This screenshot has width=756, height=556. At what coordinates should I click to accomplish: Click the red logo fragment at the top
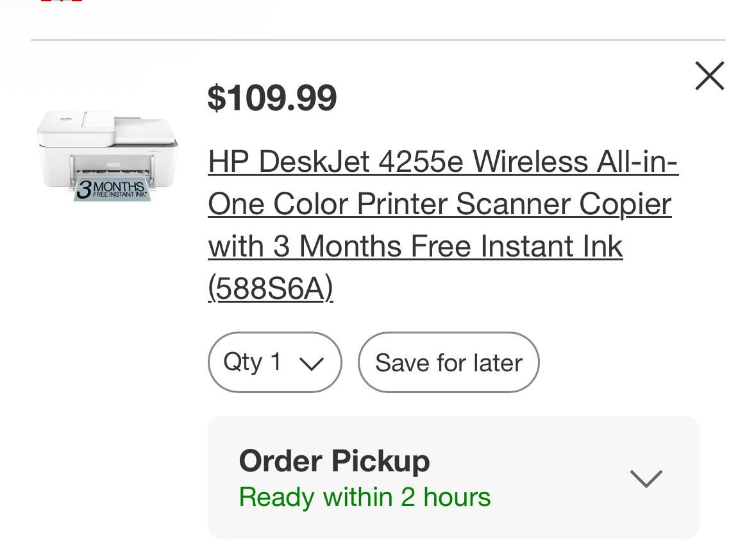tap(62, 1)
